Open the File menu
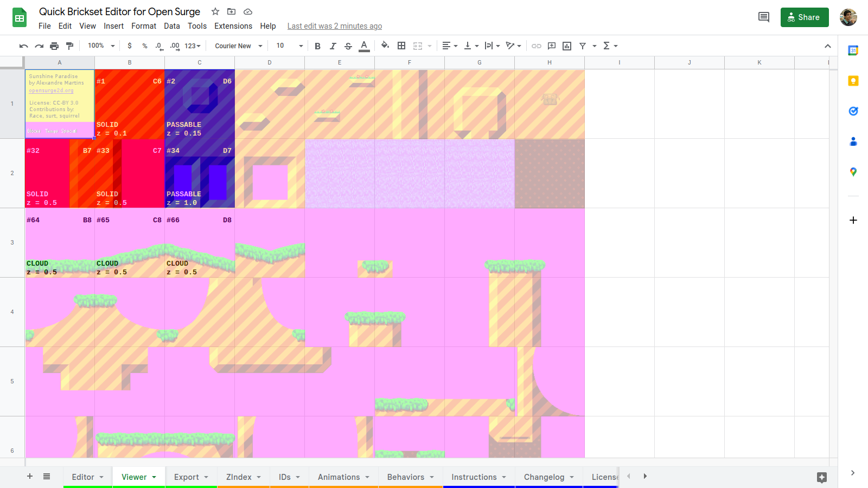 coord(44,26)
